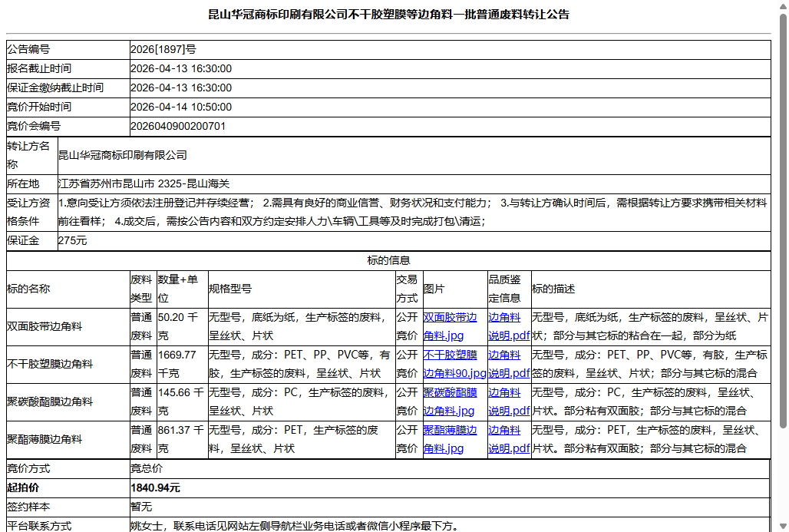This screenshot has height=532, width=789.
Task: Click the 竞价开始时间 label
Action: point(38,107)
